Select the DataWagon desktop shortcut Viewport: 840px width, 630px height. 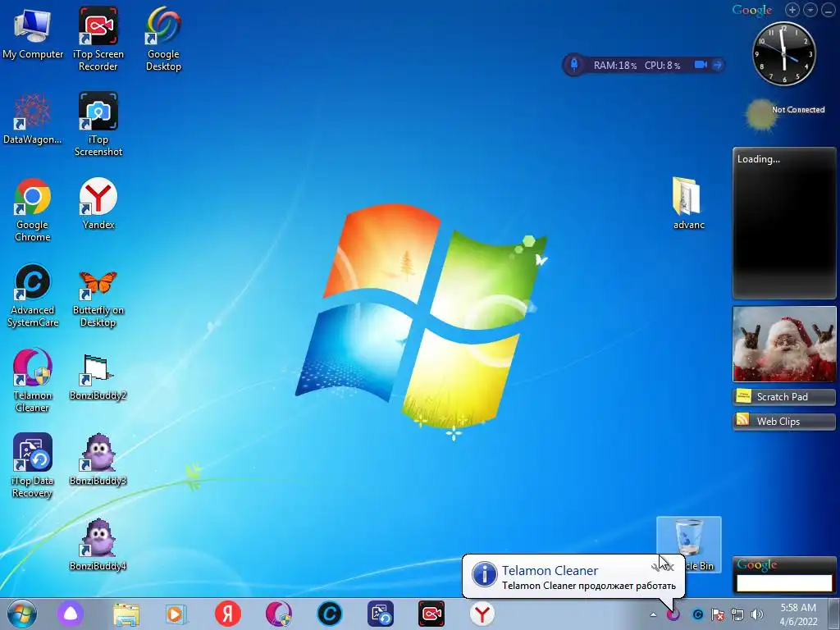click(33, 118)
